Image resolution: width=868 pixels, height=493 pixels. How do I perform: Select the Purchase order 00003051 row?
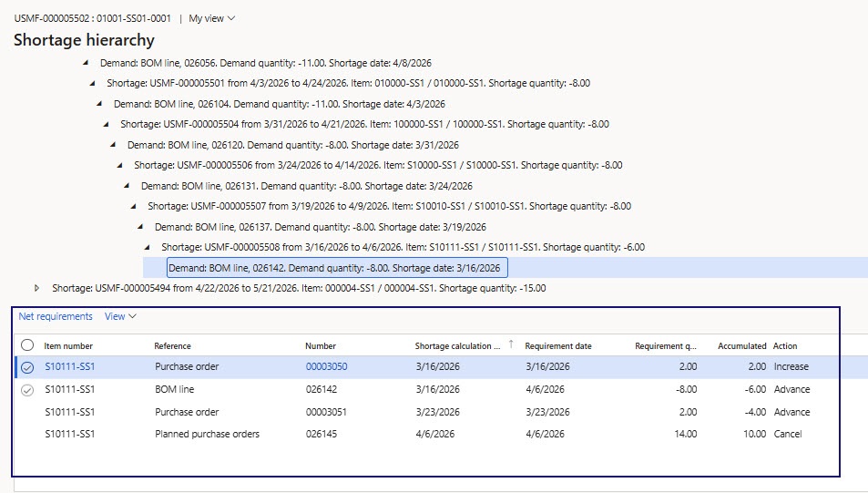187,412
